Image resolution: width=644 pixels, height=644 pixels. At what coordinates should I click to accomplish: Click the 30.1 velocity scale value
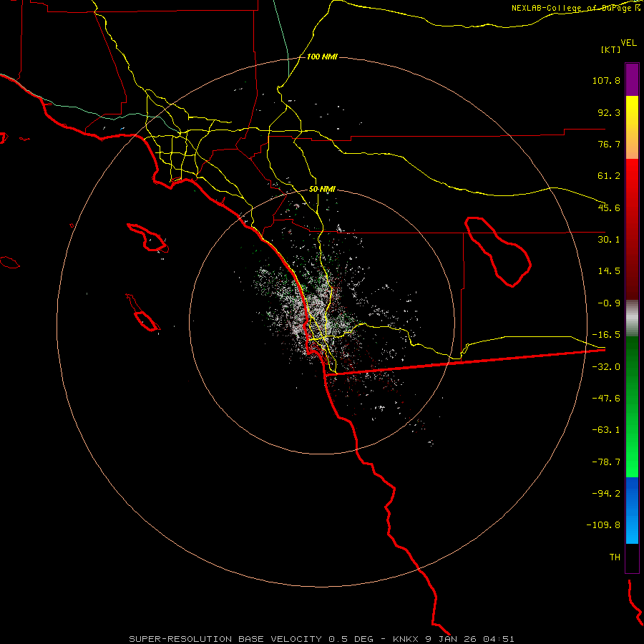[x=609, y=240]
